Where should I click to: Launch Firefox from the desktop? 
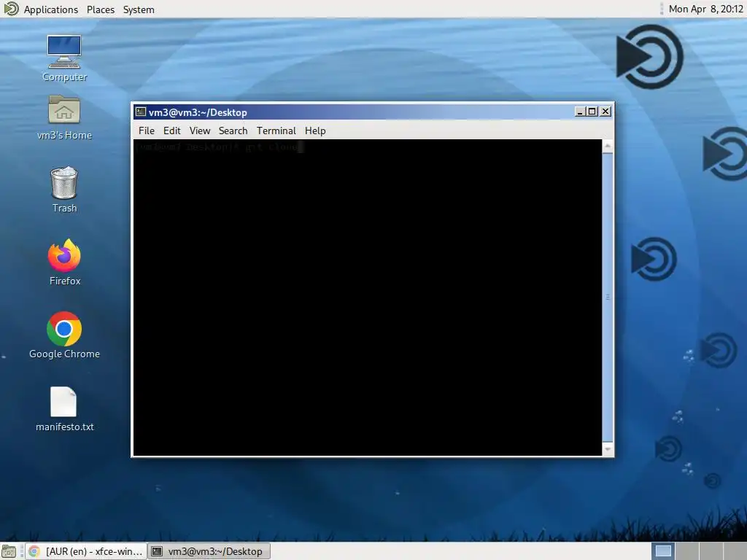coord(64,262)
